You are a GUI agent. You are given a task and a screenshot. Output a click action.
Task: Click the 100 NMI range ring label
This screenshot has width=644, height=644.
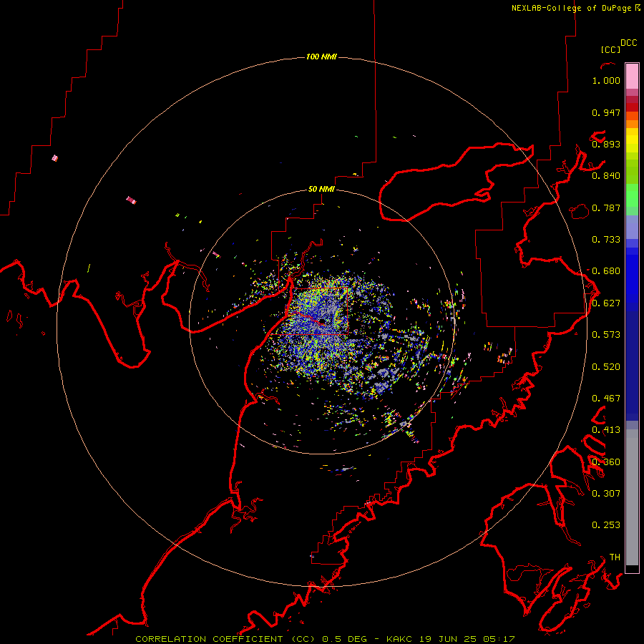[321, 57]
